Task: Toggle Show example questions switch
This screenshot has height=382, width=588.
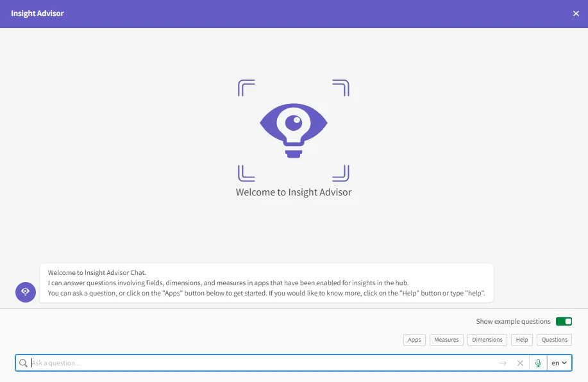Action: click(x=564, y=321)
